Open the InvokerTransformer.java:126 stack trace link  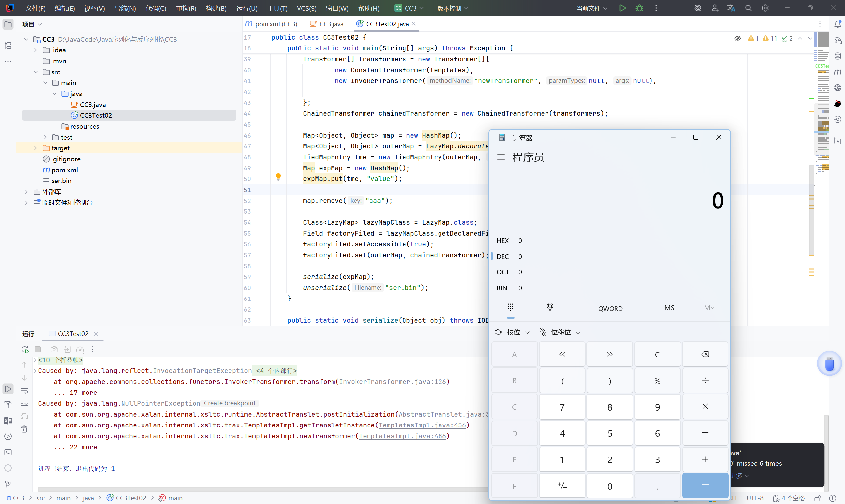click(392, 382)
